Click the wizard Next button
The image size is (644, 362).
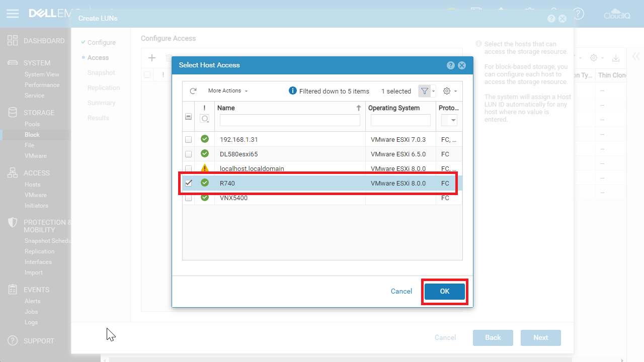(x=541, y=338)
